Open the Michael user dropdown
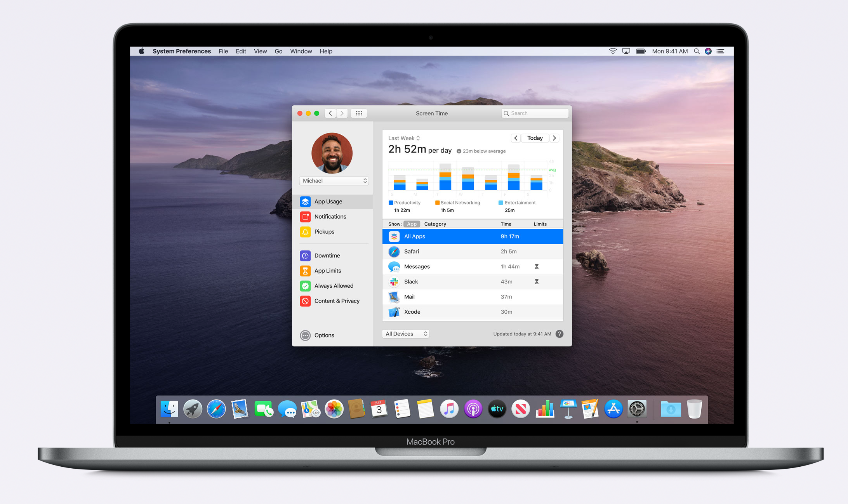This screenshot has height=504, width=848. point(334,181)
